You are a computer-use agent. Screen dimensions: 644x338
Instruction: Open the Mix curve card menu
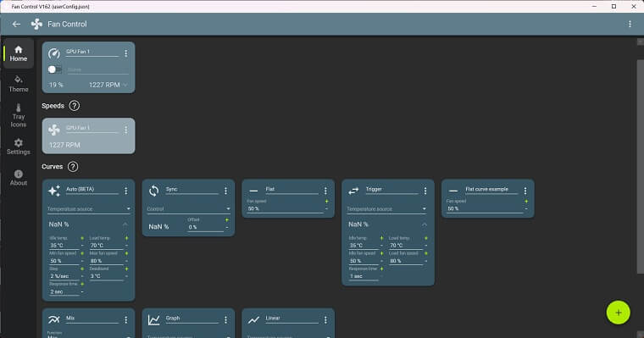[125, 320]
